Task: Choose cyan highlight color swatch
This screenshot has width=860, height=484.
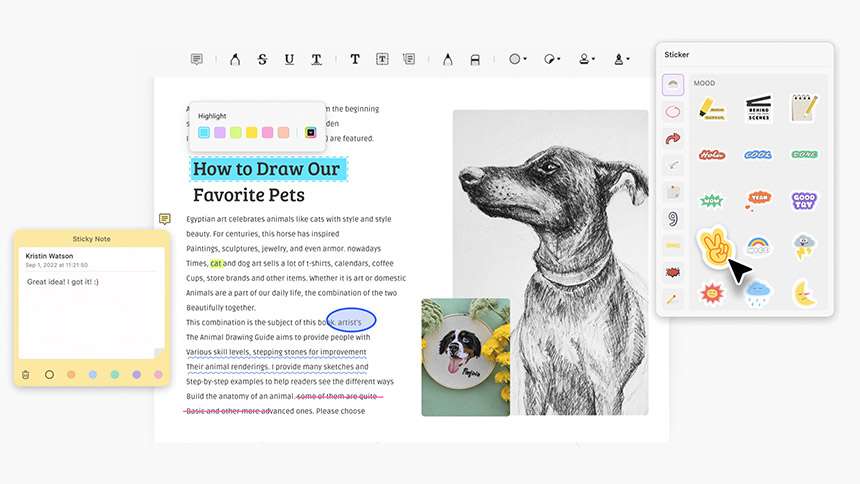Action: point(203,132)
